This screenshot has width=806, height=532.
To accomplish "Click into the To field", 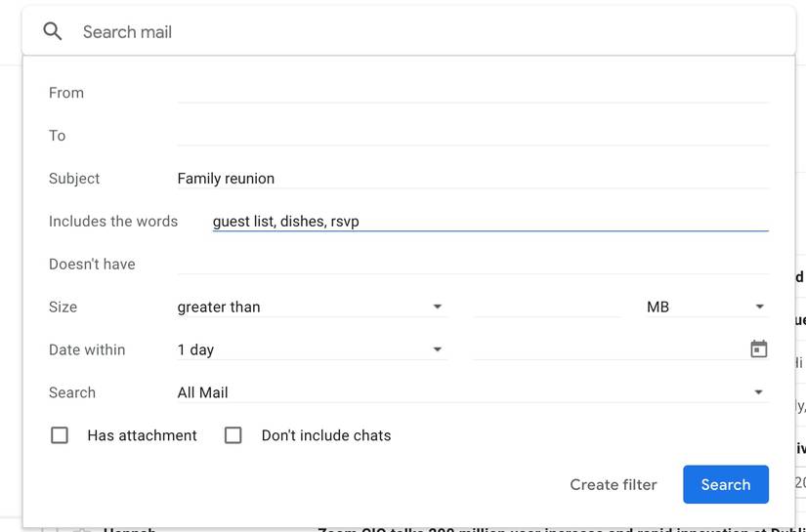I will (x=472, y=136).
